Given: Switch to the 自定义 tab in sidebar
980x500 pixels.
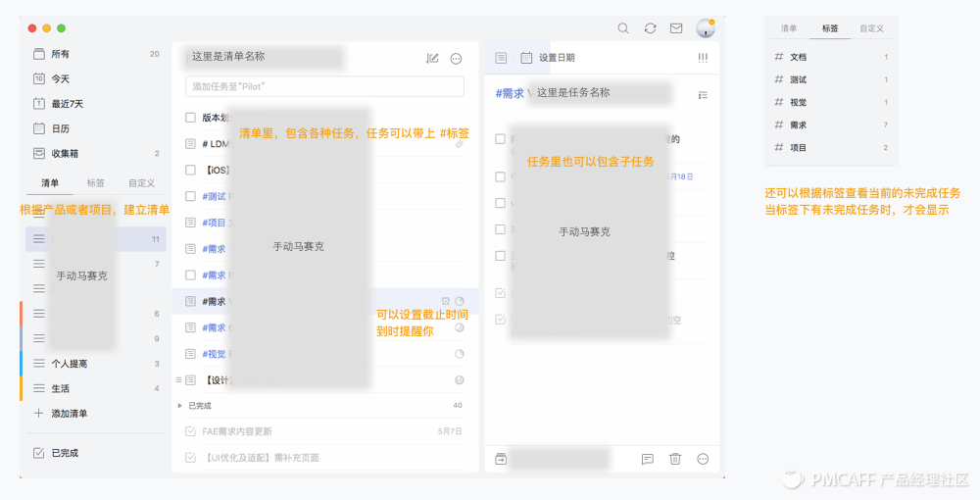Looking at the screenshot, I should click(x=142, y=183).
